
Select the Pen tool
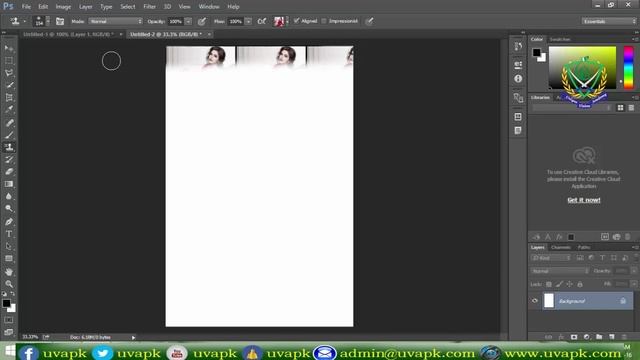9,222
